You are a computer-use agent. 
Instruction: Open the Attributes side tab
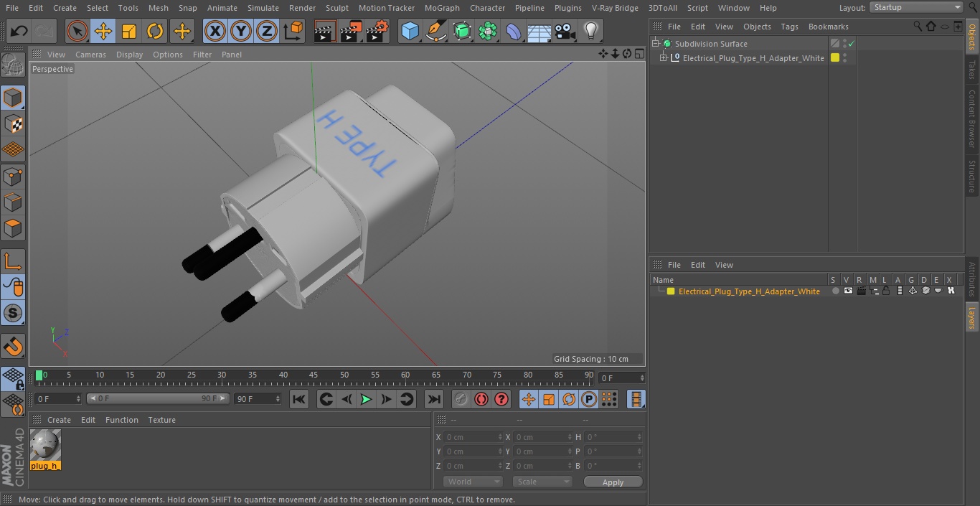point(972,280)
